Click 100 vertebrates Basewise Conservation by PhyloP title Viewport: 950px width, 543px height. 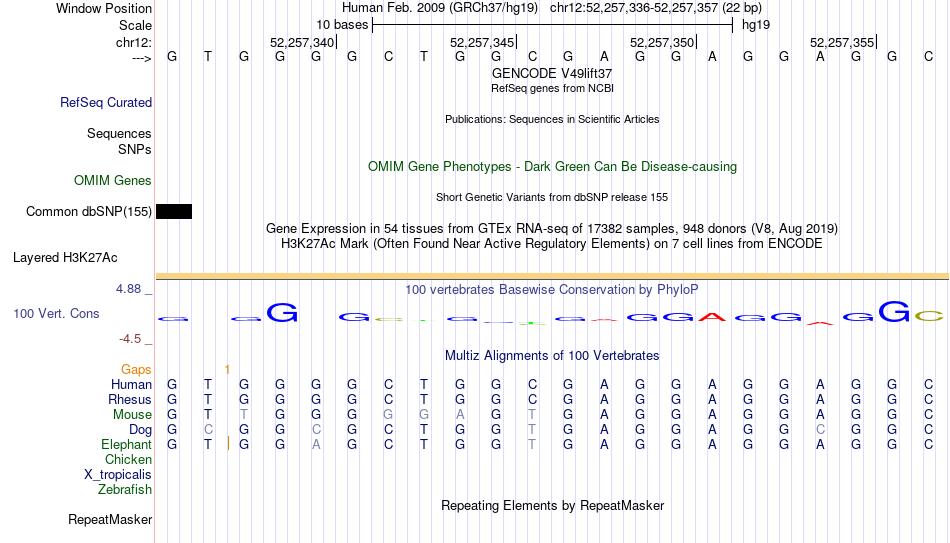tap(551, 290)
